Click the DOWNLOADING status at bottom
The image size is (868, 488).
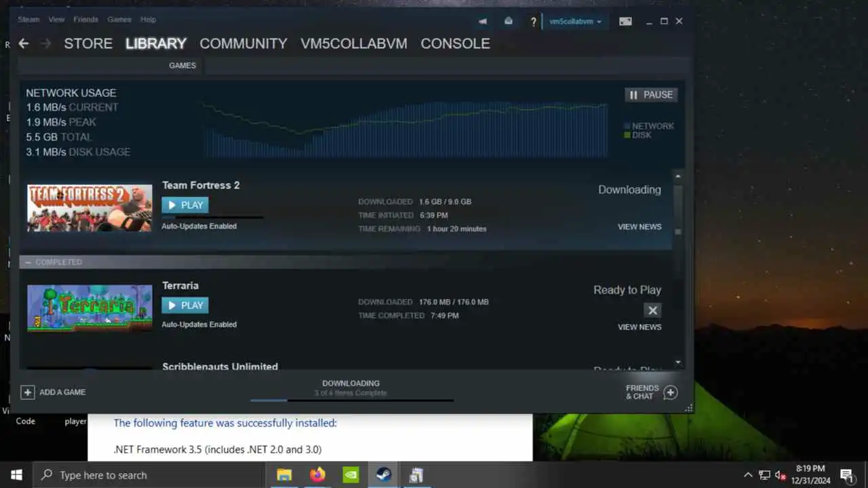(x=351, y=384)
